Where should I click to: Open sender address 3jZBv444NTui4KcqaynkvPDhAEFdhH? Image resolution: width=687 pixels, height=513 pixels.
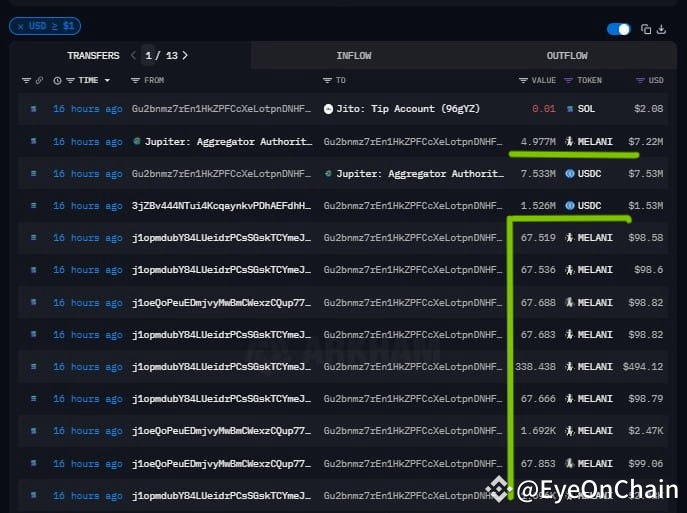(222, 205)
